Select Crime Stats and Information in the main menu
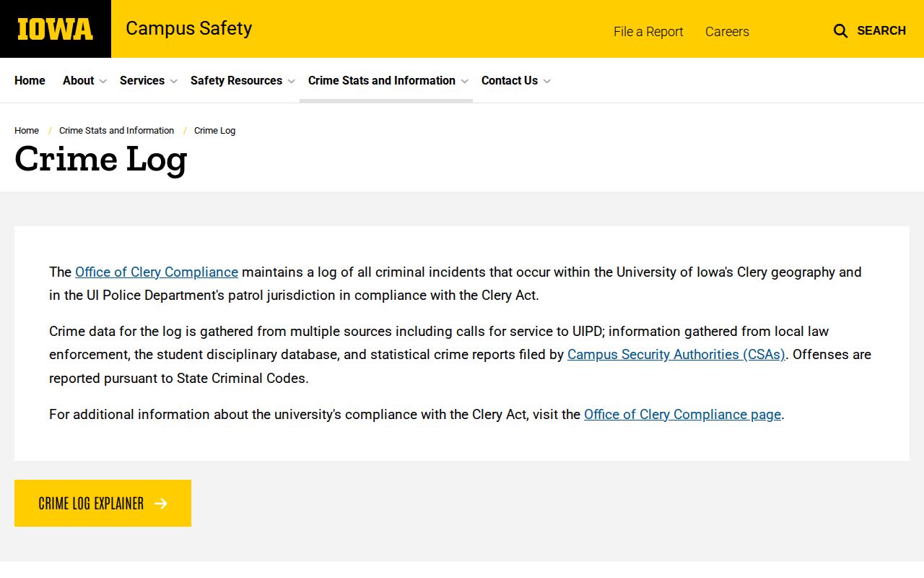Viewport: 924px width, 578px height. [382, 80]
